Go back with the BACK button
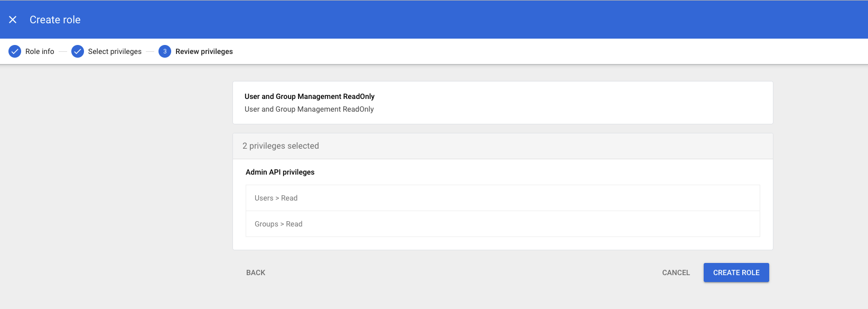The image size is (868, 309). tap(256, 272)
